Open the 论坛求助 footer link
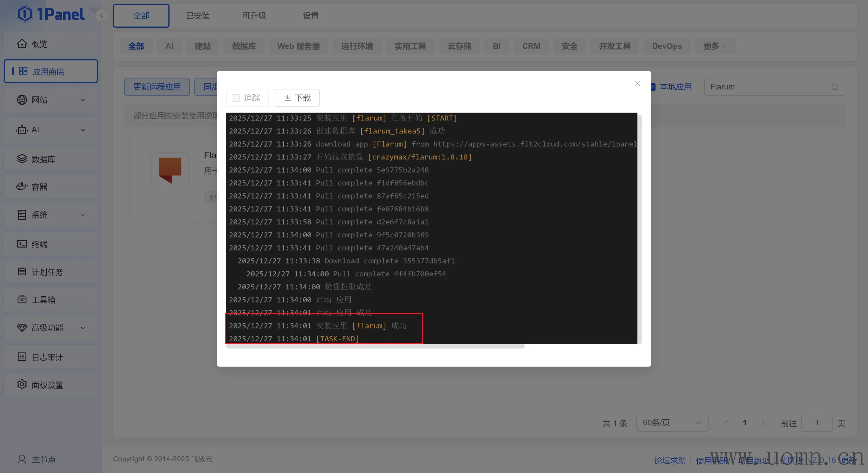Image resolution: width=868 pixels, height=473 pixels. click(670, 460)
